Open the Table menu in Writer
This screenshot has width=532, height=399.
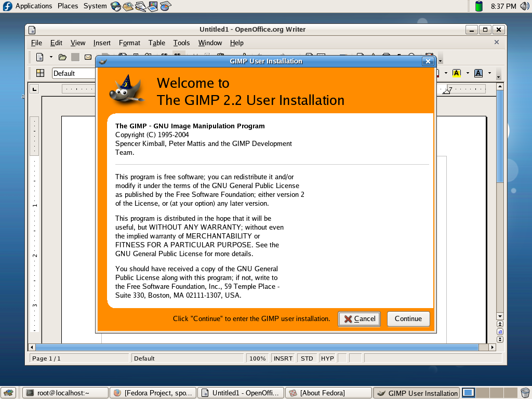click(157, 43)
